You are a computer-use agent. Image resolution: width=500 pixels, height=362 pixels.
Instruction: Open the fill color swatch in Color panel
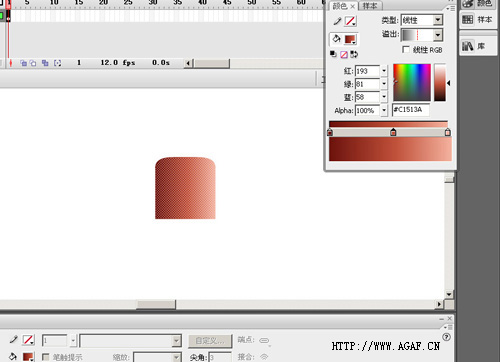350,39
